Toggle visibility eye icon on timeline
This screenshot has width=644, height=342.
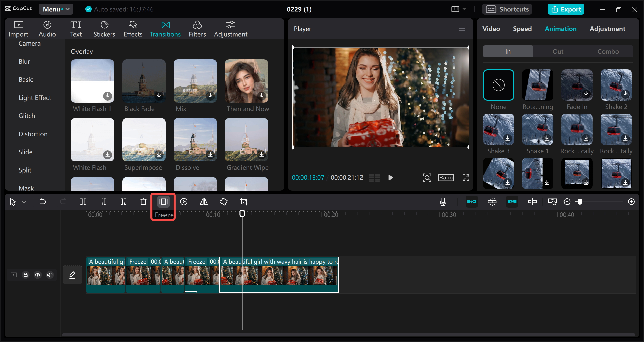point(37,274)
